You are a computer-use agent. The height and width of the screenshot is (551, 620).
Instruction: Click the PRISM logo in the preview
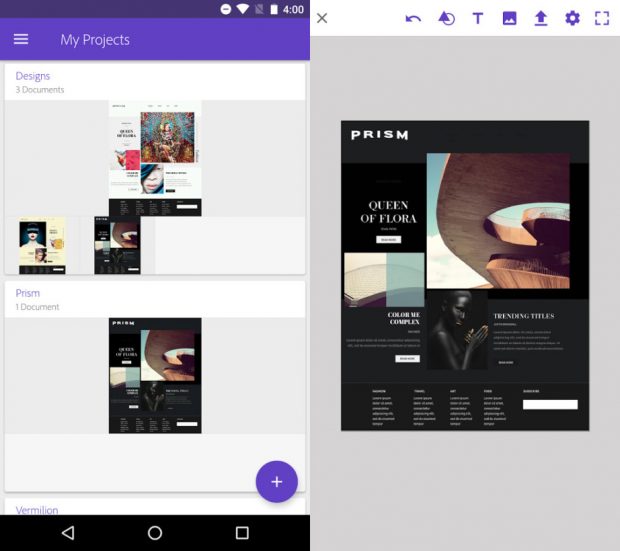click(380, 135)
